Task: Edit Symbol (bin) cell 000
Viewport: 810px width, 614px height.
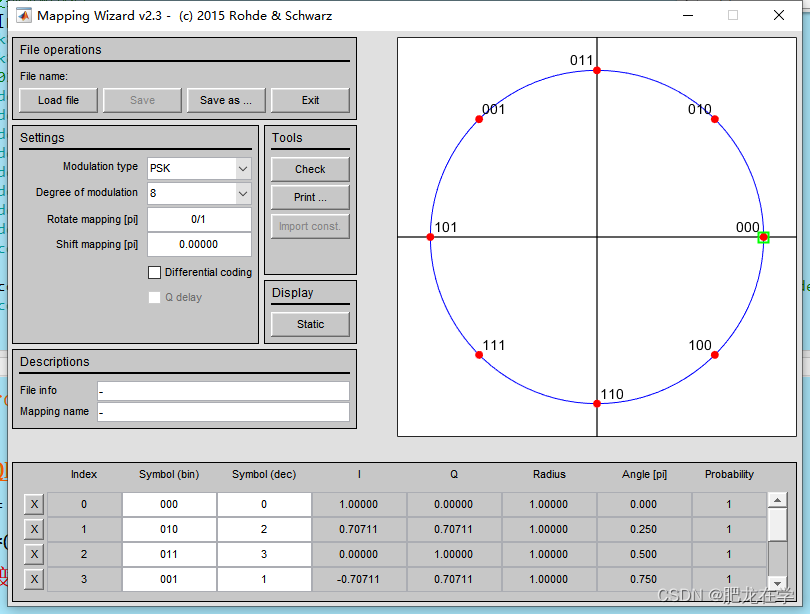Action: click(x=169, y=504)
